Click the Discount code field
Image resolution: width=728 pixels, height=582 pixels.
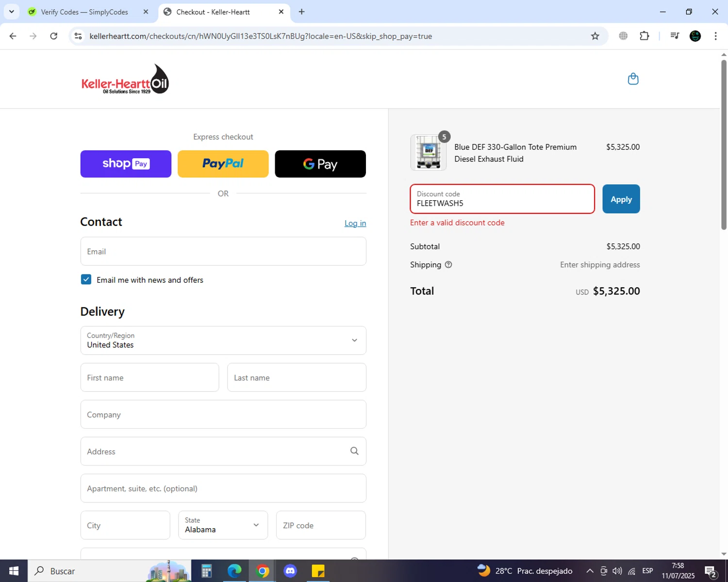pyautogui.click(x=502, y=199)
